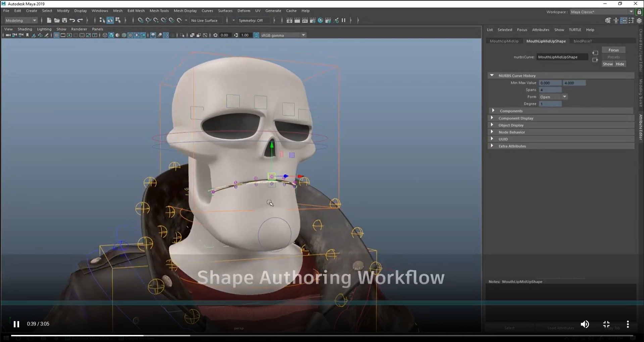This screenshot has width=644, height=342.
Task: Switch the viewport to Wireframe cube icon
Action: 105,35
